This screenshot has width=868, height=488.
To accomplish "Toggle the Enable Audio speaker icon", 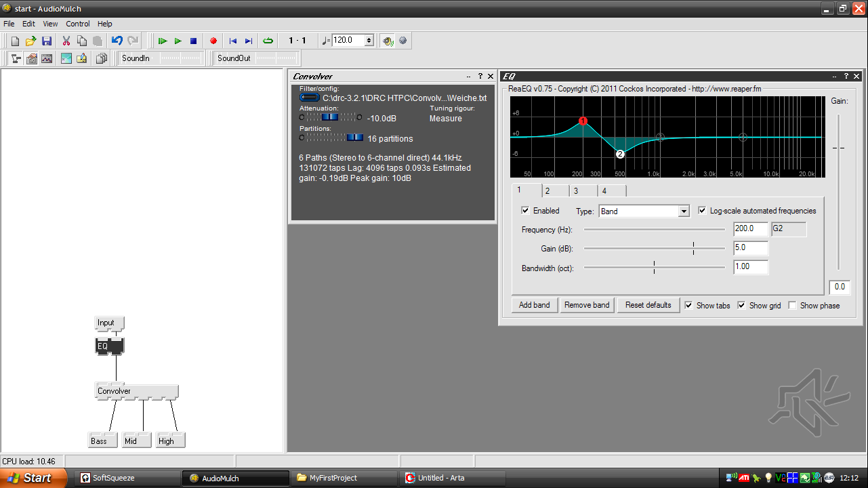I will click(x=388, y=41).
